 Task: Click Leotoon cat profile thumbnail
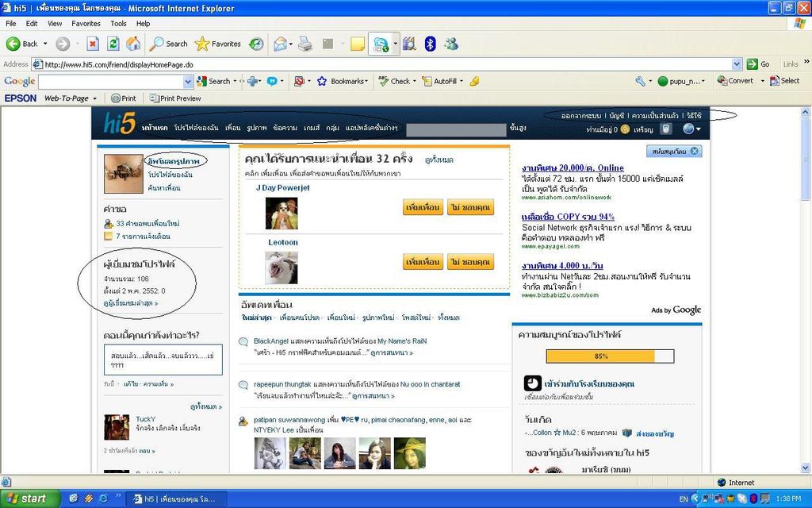click(282, 267)
